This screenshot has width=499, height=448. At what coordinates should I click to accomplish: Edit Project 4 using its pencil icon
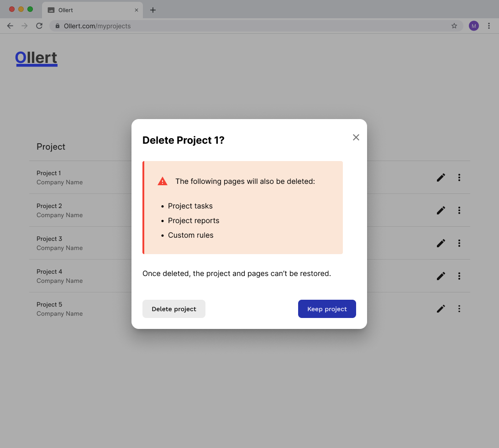point(440,276)
